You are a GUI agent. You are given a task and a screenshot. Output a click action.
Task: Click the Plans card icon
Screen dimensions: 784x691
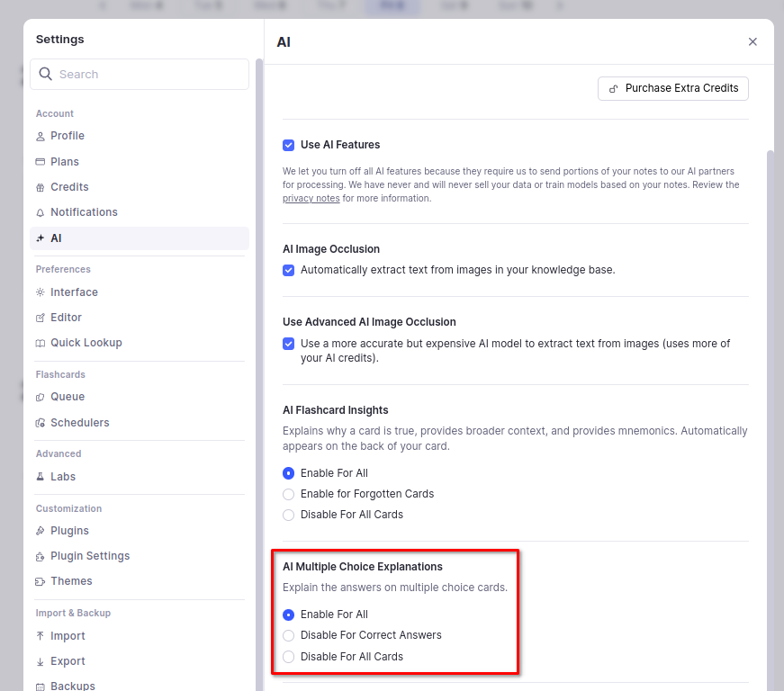click(x=41, y=162)
